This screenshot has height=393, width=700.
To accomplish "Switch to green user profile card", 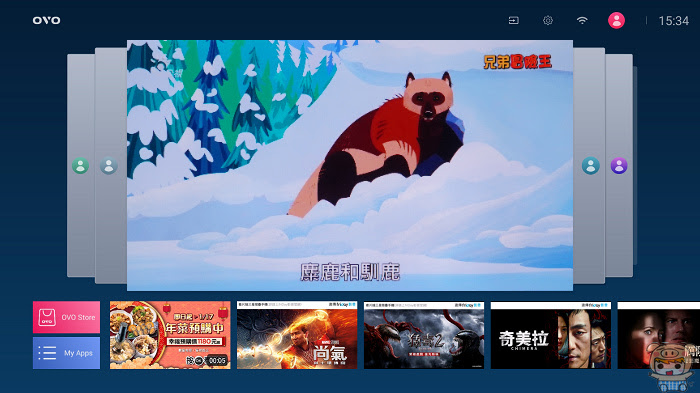I will tap(80, 166).
